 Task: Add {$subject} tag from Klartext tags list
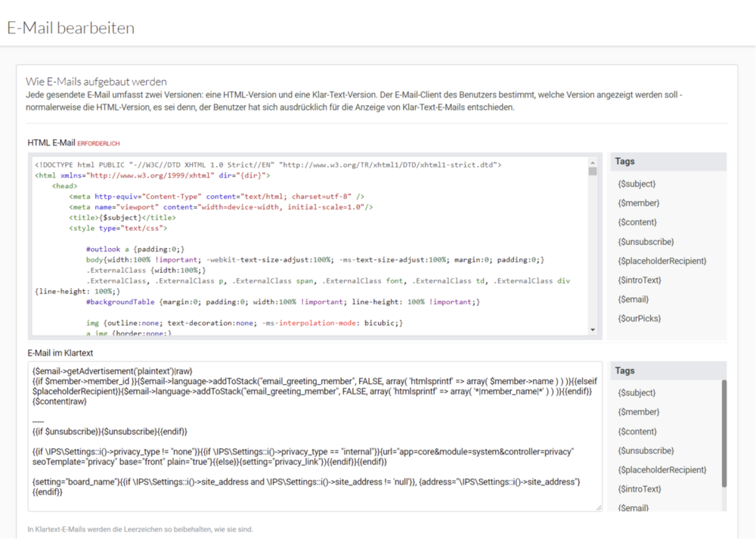[x=637, y=393]
